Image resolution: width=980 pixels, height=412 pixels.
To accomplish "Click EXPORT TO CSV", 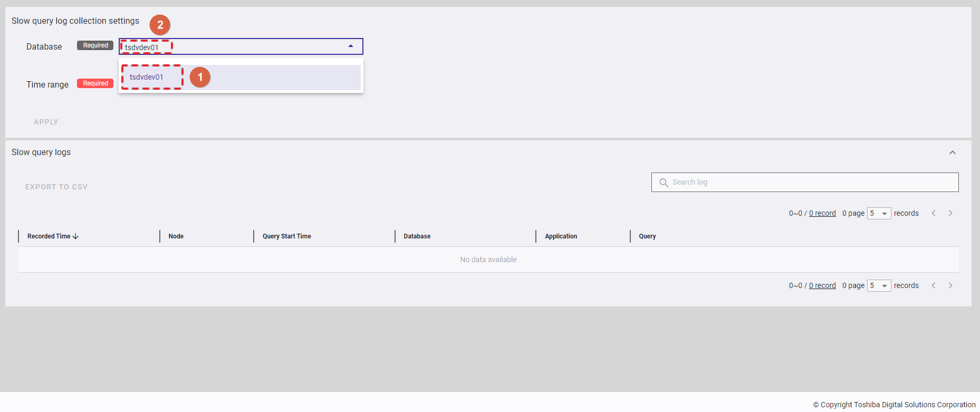I will click(56, 187).
